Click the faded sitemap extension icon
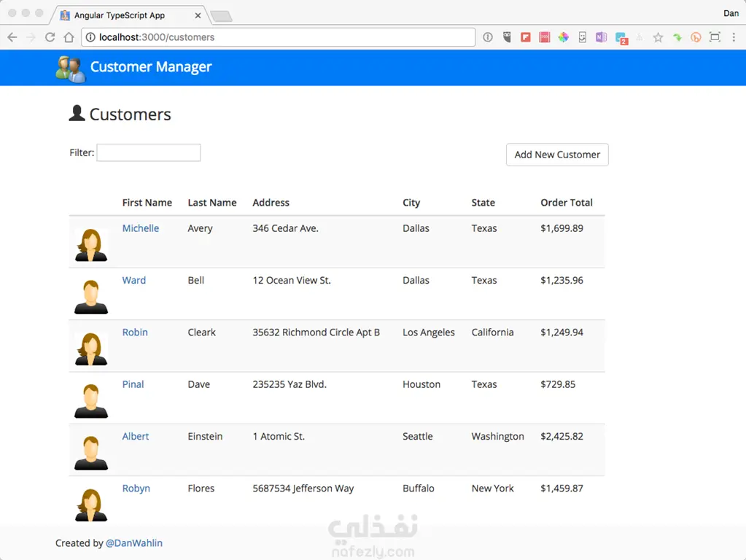This screenshot has width=746, height=560. (640, 37)
